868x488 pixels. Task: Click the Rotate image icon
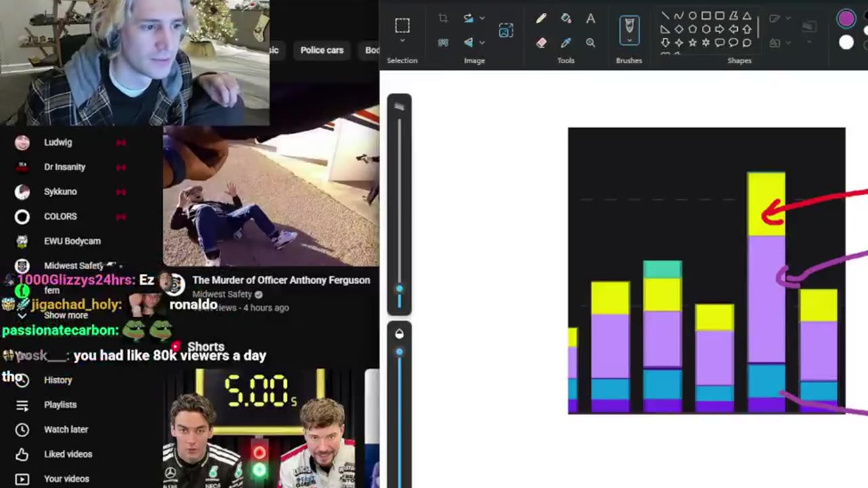coord(468,18)
